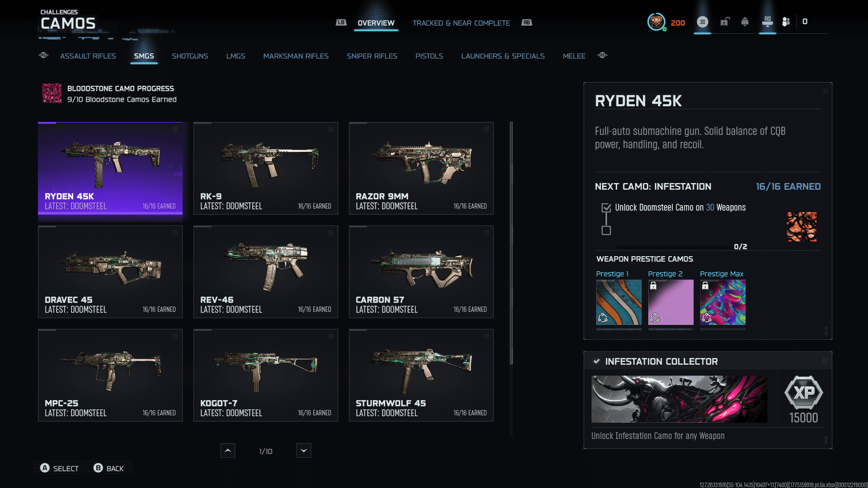
Task: Toggle the Infestation Collector checkmark
Action: 597,361
